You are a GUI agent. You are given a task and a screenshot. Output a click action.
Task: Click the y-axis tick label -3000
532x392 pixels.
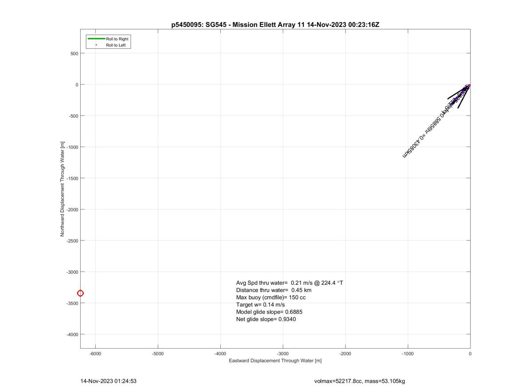(x=72, y=272)
